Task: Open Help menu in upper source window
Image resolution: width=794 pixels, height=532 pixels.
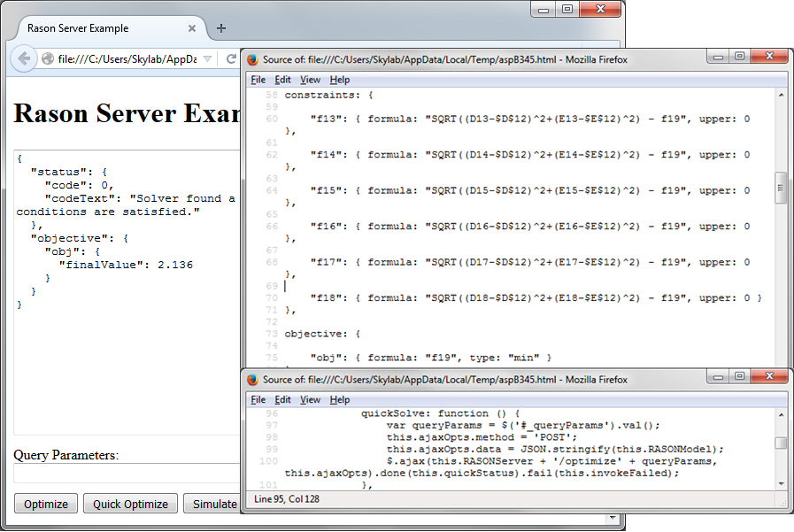Action: [x=339, y=80]
